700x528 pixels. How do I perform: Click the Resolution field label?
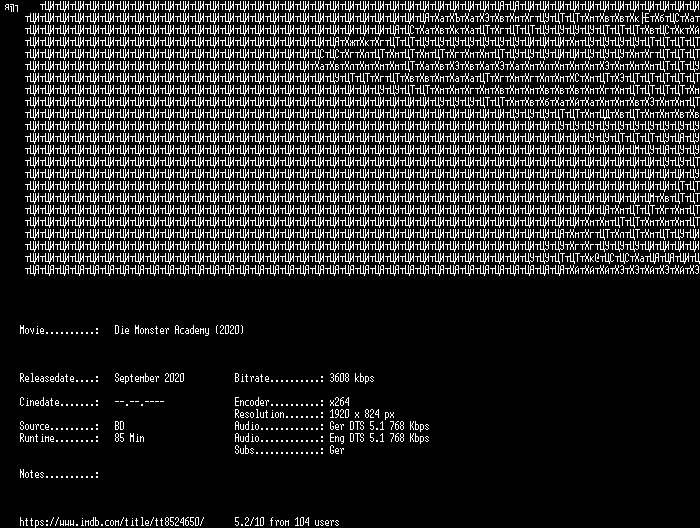click(x=279, y=414)
